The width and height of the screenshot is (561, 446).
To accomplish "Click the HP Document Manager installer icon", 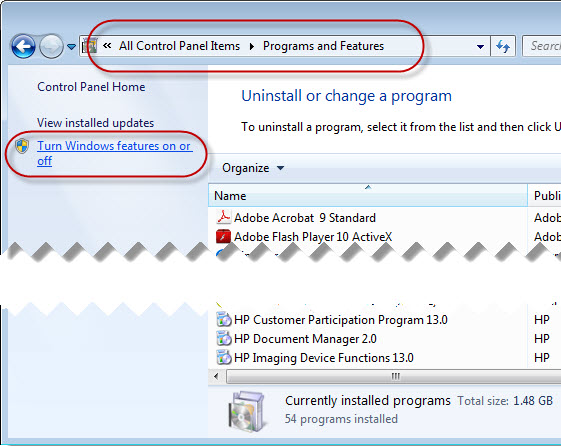I will pos(224,338).
